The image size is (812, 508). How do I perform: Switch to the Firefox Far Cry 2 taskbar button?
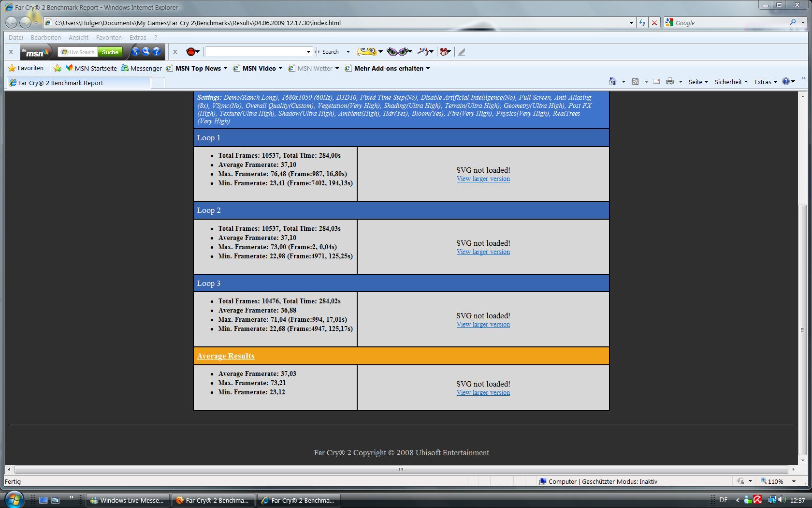pos(213,500)
